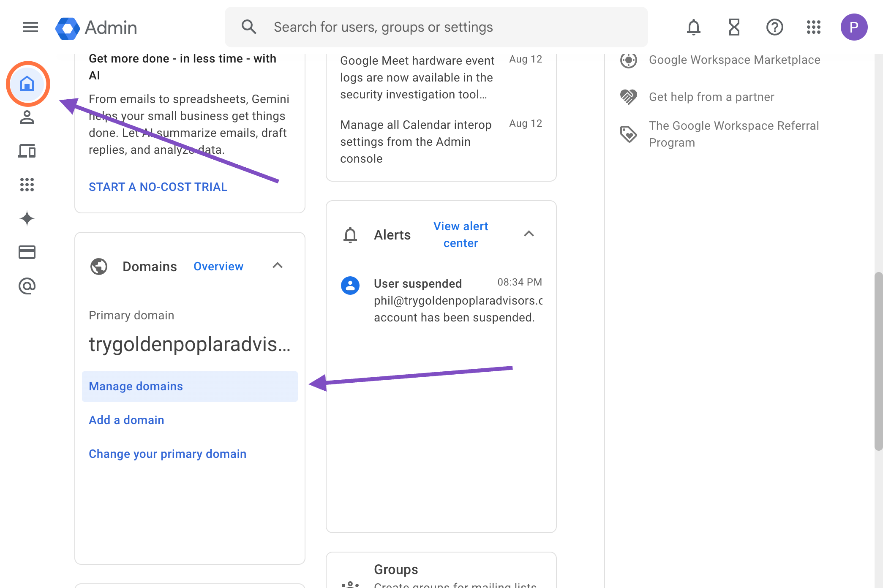Click Get help from a partner
This screenshot has width=883, height=588.
pos(711,97)
